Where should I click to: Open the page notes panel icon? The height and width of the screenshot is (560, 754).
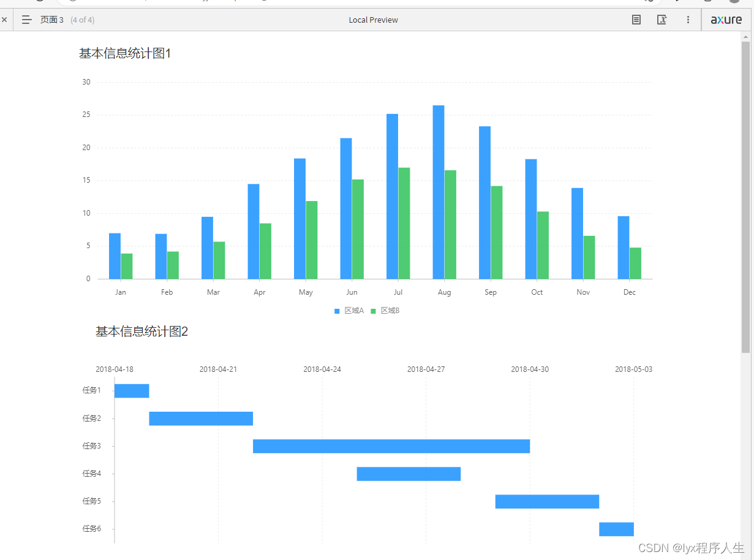coord(636,20)
